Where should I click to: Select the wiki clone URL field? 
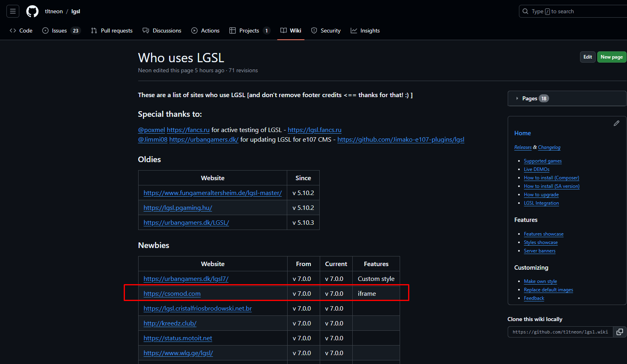560,332
